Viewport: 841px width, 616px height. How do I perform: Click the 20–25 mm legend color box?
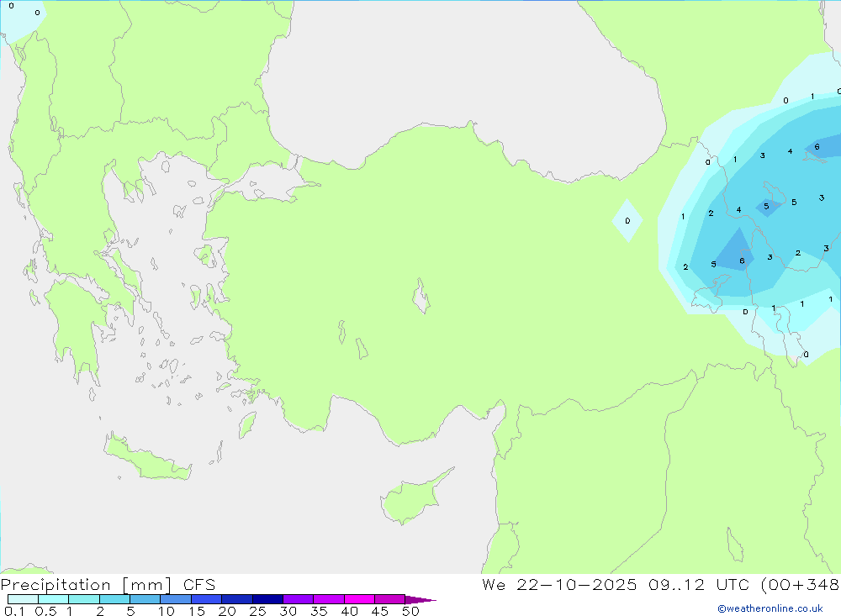[236, 599]
